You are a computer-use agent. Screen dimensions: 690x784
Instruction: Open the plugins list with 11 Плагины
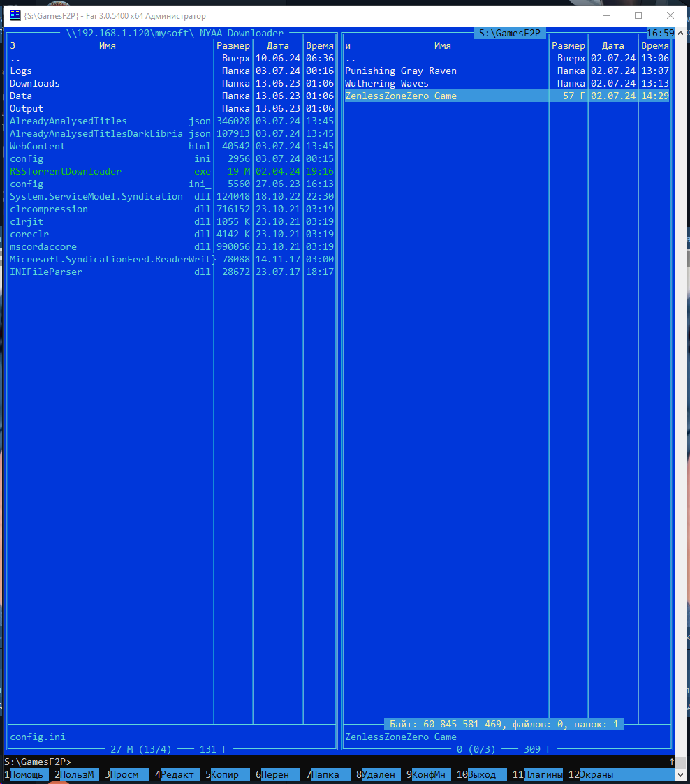click(x=538, y=774)
